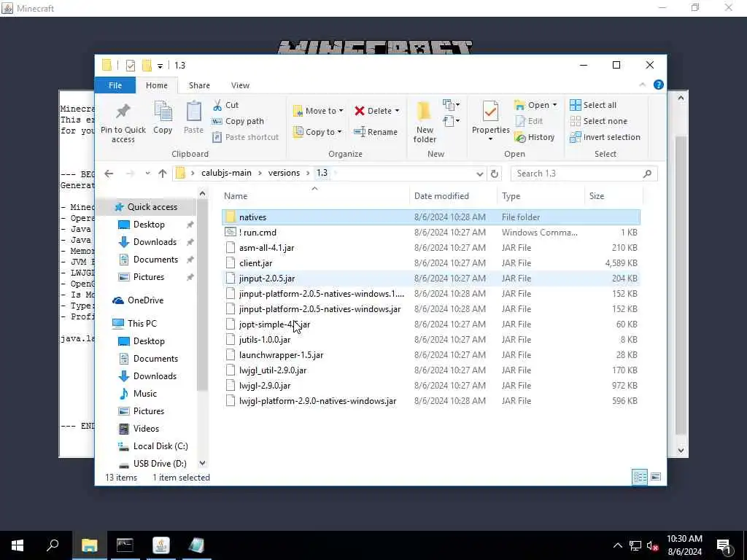The image size is (747, 560).
Task: Open the File menu tab
Action: tap(115, 85)
